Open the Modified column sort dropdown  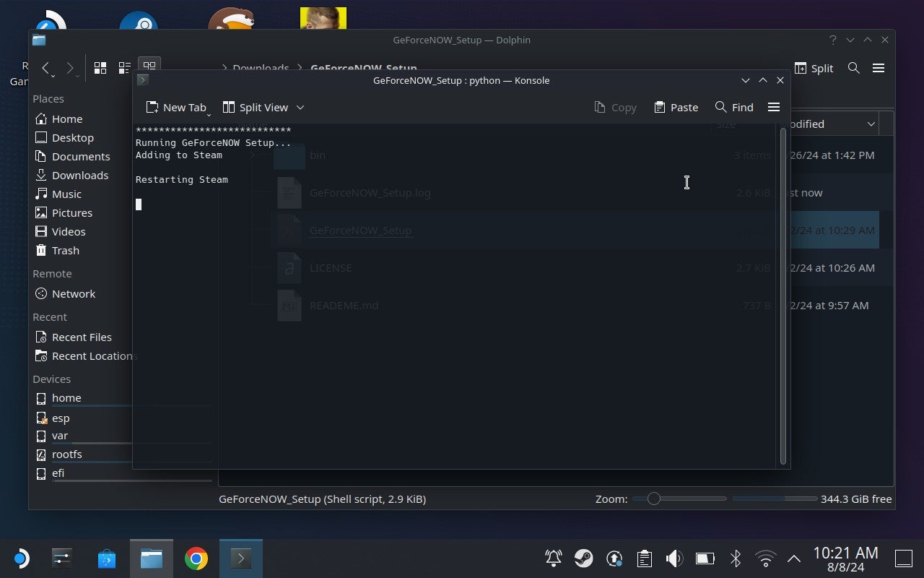pos(871,124)
